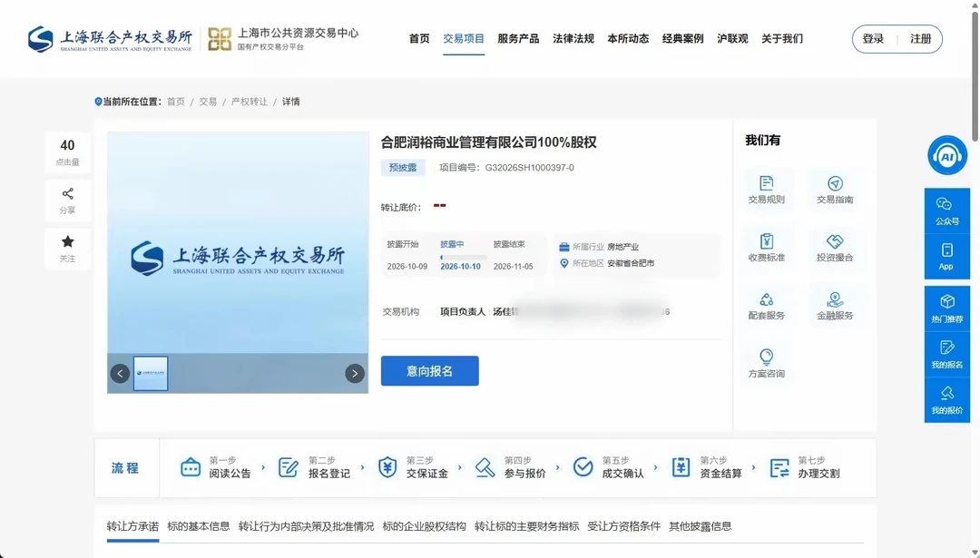Click project number G32026SH1000397-0
Screen dimensions: 980x558
[x=529, y=168]
